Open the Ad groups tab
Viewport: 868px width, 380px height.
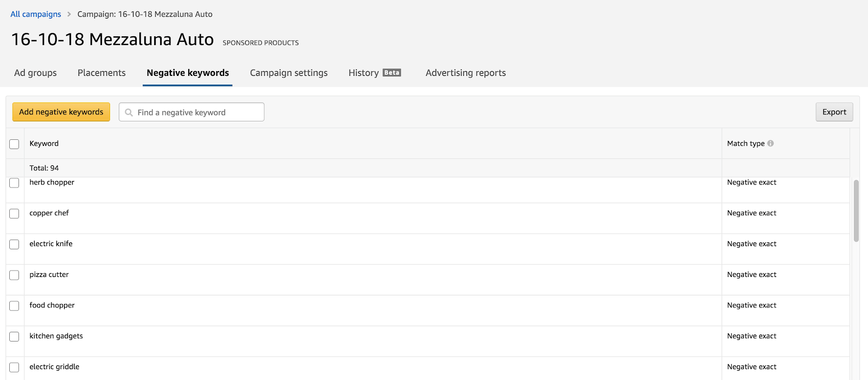tap(35, 73)
